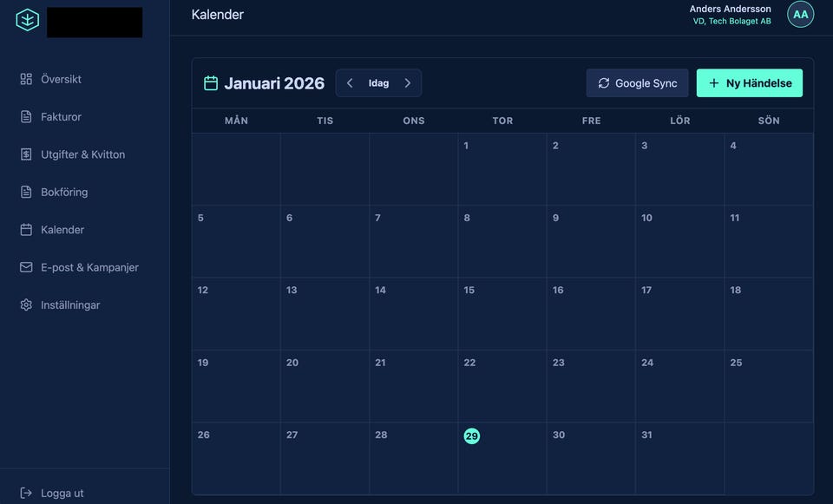Go to previous month with left chevron
This screenshot has height=504, width=833.
[350, 83]
